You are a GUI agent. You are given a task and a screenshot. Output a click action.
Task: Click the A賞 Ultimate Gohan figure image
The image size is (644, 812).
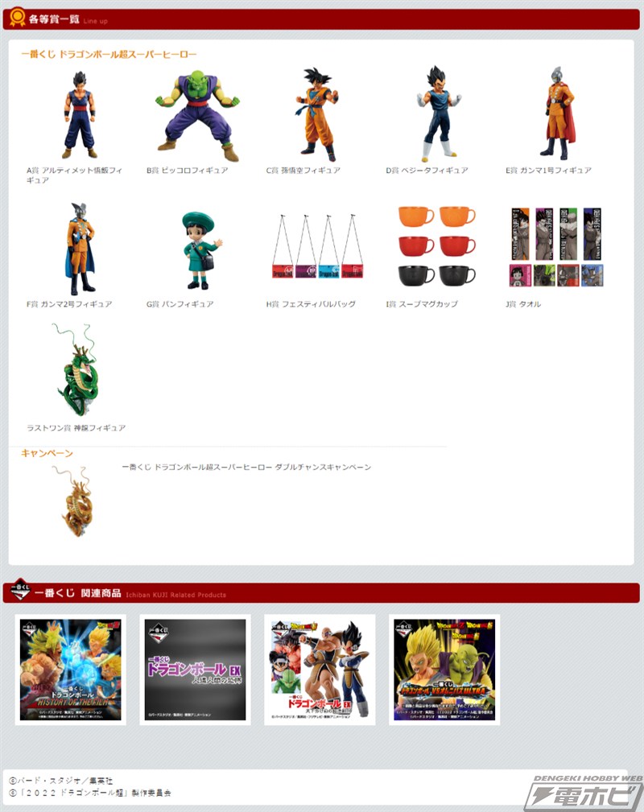(79, 114)
